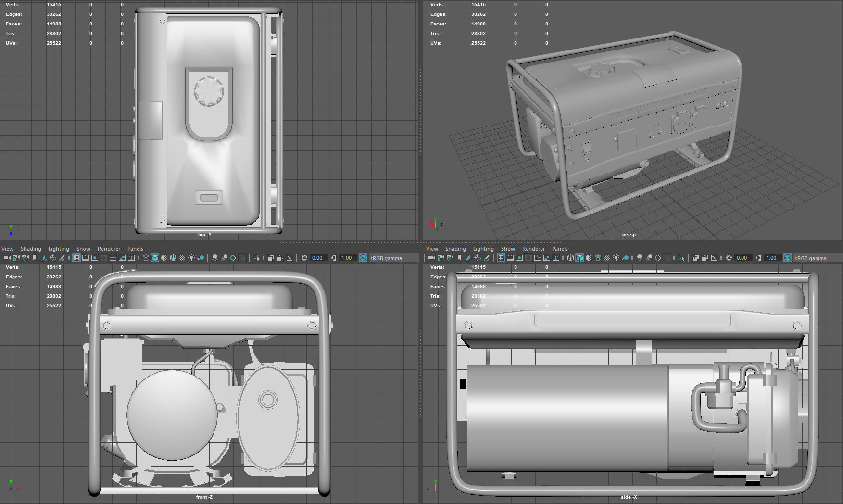The height and width of the screenshot is (504, 843).
Task: Click Bookmarks icon in side -X panel toolbar
Action: point(459,258)
